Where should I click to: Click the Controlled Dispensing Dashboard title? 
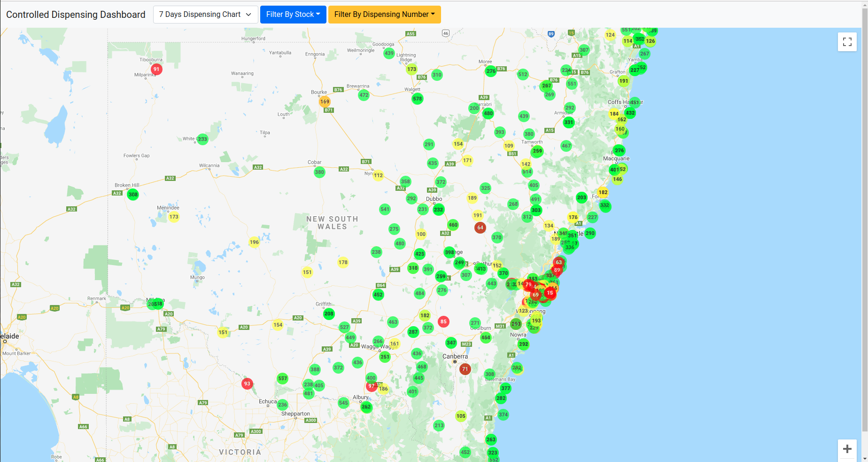point(76,15)
